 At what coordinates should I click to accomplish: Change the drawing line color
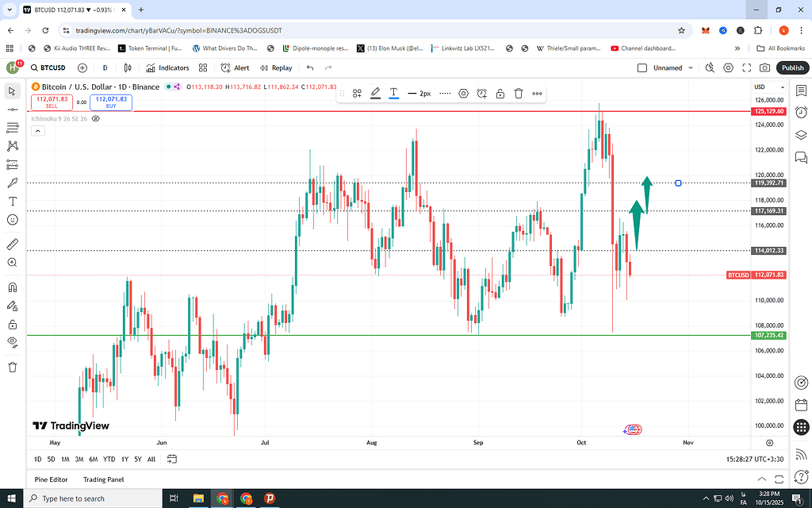(375, 94)
